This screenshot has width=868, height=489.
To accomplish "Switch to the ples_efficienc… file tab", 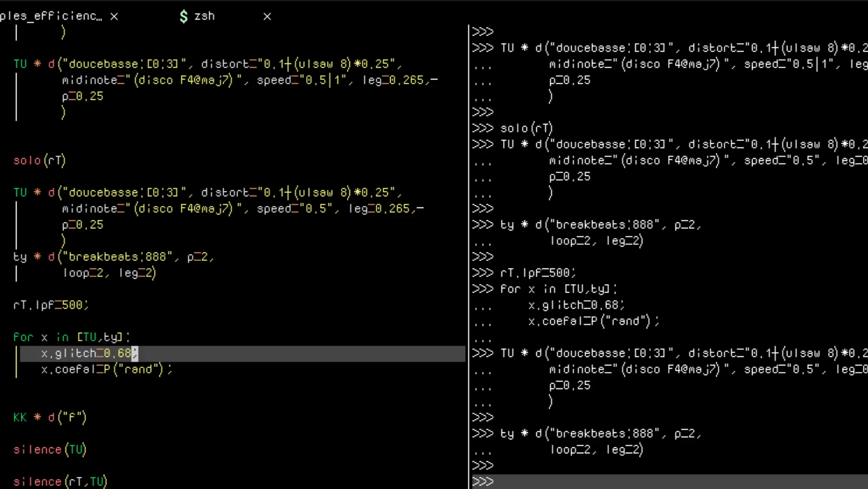I will [51, 16].
